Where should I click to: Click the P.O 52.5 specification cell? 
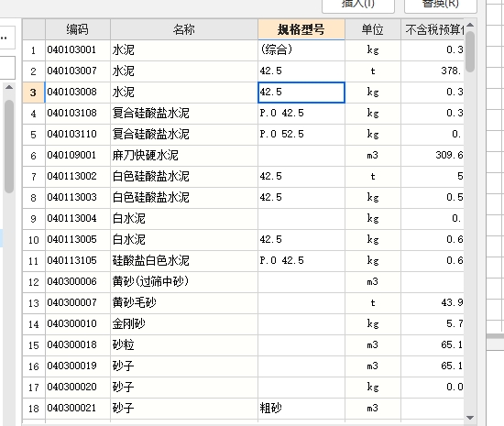click(x=301, y=135)
